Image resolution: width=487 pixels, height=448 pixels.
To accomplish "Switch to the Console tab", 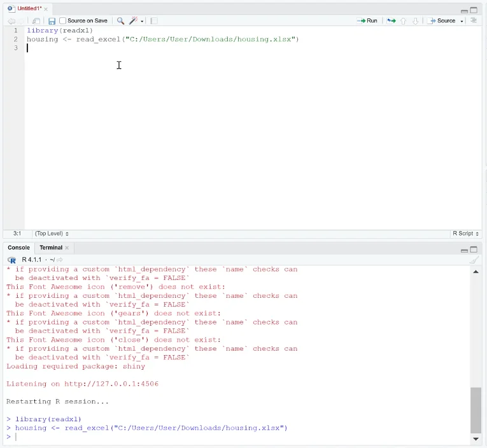I will [18, 248].
